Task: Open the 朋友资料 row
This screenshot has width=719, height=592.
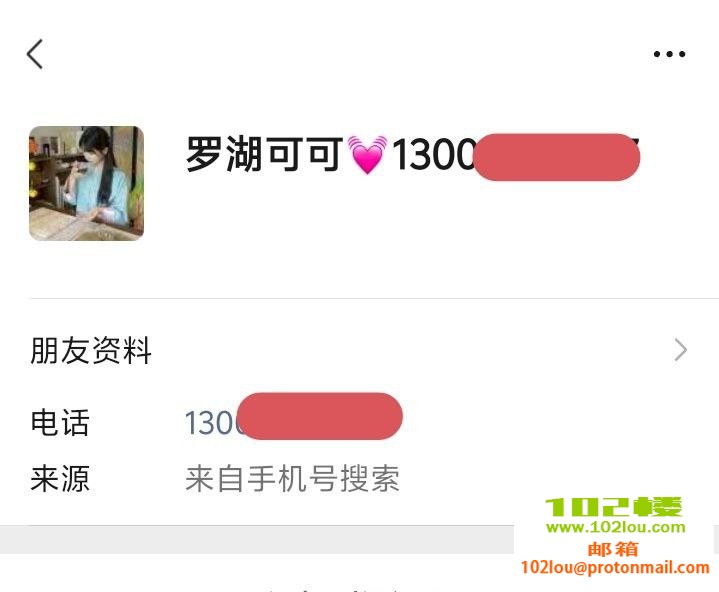Action: click(360, 350)
